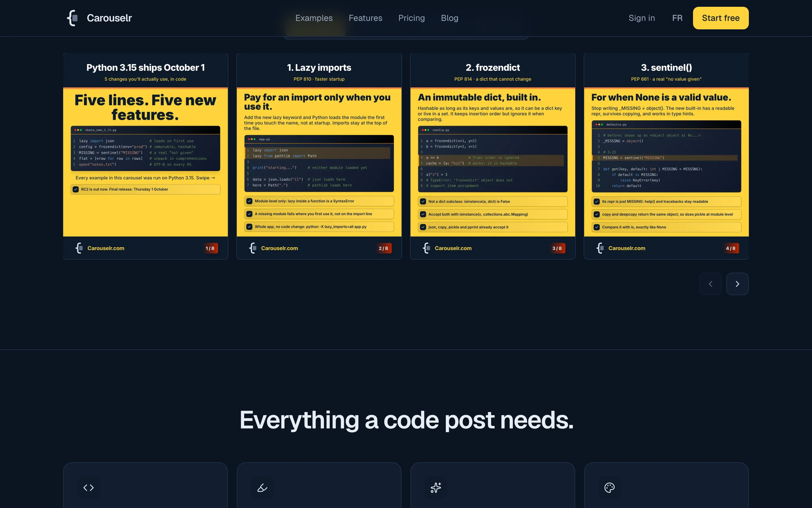Image resolution: width=812 pixels, height=508 pixels.
Task: Open the Features nav item
Action: [x=365, y=18]
